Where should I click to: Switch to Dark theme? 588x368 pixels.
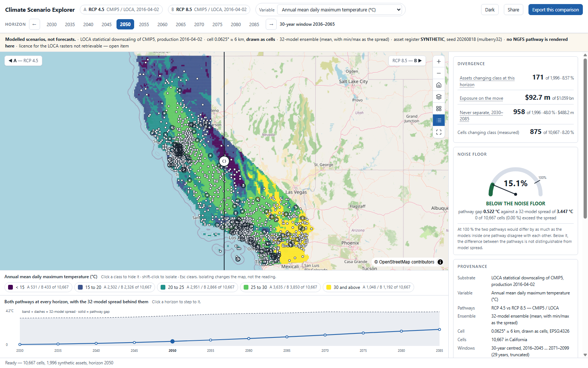click(x=490, y=10)
